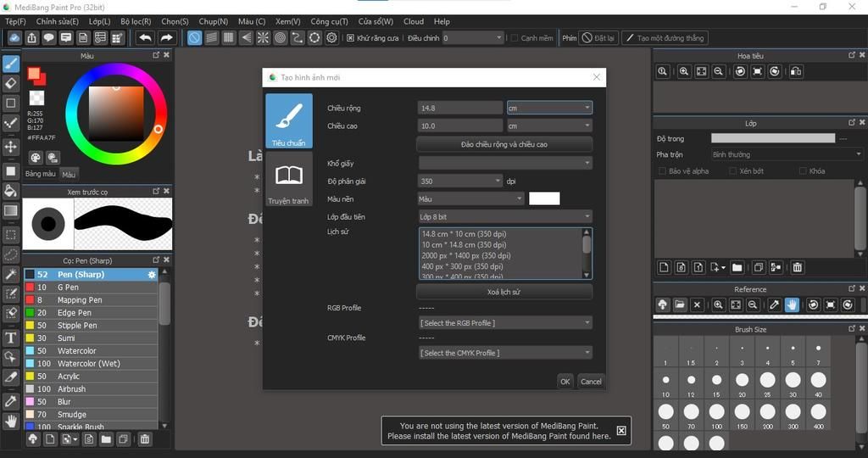Open the Khổ giấy paper size dropdown

505,163
